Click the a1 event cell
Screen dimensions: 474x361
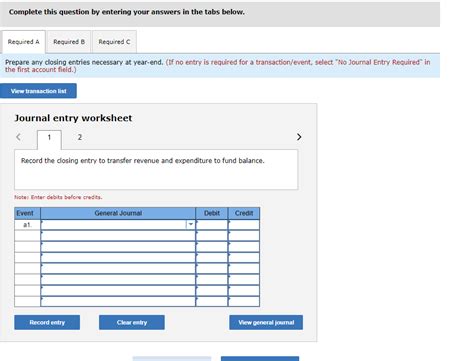(x=27, y=225)
